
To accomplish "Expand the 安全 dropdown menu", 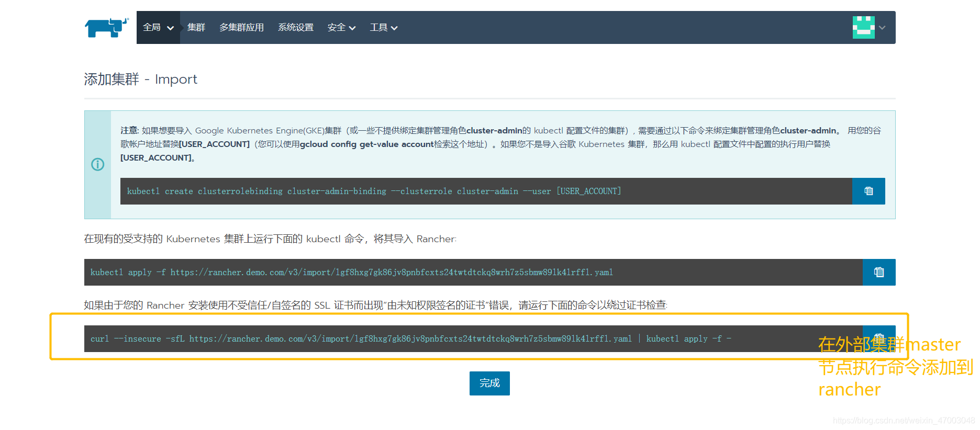I will (341, 28).
